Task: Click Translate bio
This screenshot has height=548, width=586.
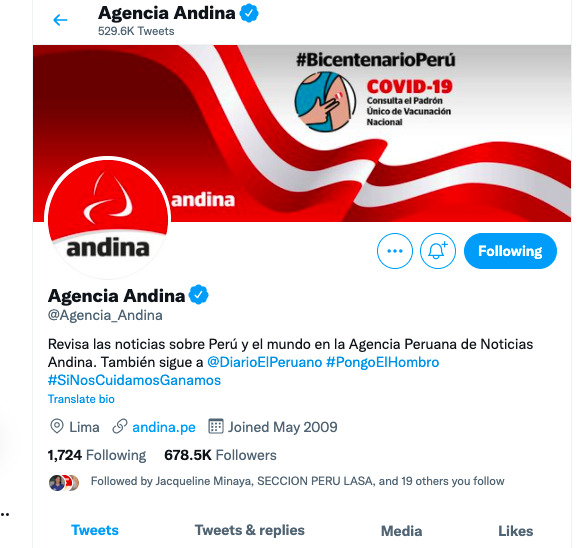Action: point(81,399)
